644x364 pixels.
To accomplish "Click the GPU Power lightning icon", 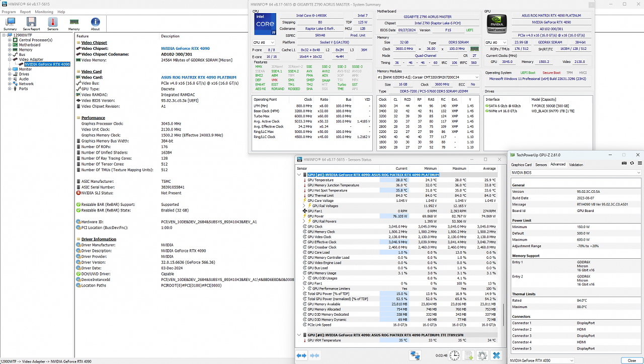I will (304, 216).
